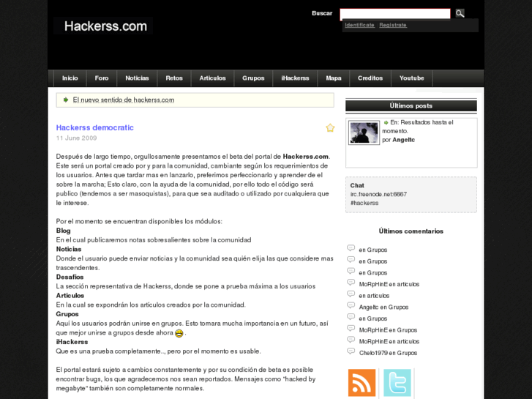Open the Angeltc en Grupos comment
532x399 pixels.
click(383, 307)
